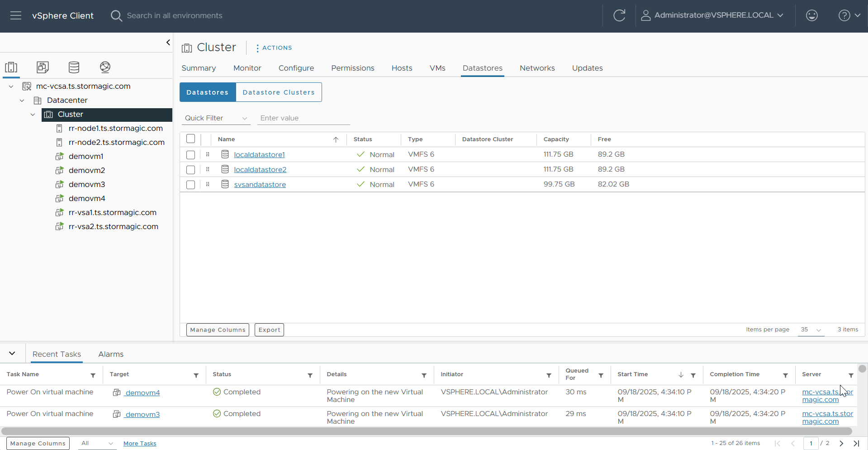
Task: Switch to VMs and Templates inventory view
Action: click(43, 67)
